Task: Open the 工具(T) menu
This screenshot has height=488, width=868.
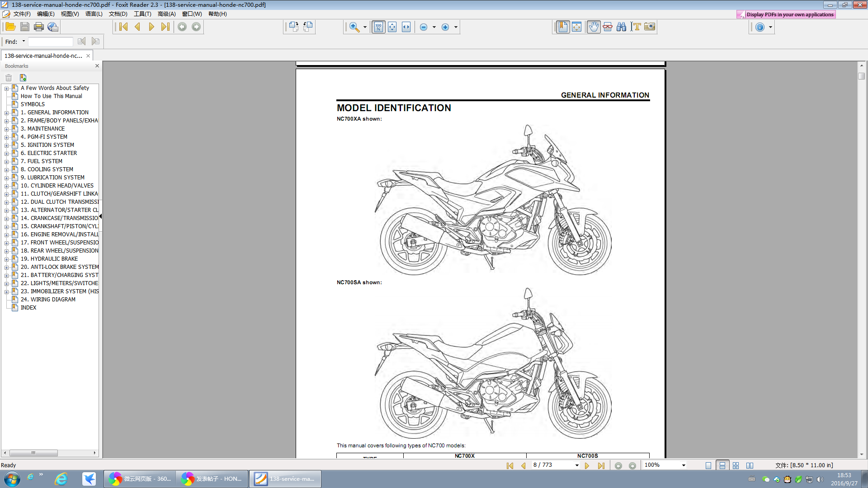Action: (x=142, y=14)
